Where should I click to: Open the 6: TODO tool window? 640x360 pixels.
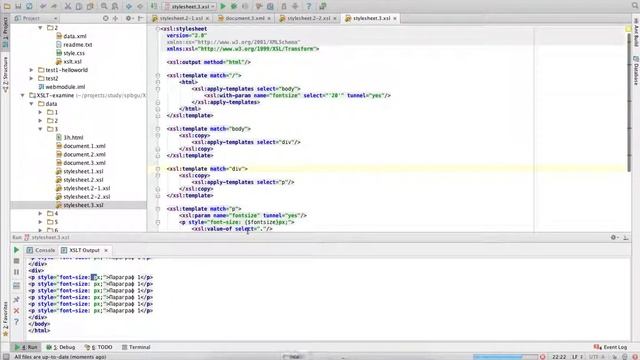point(99,347)
